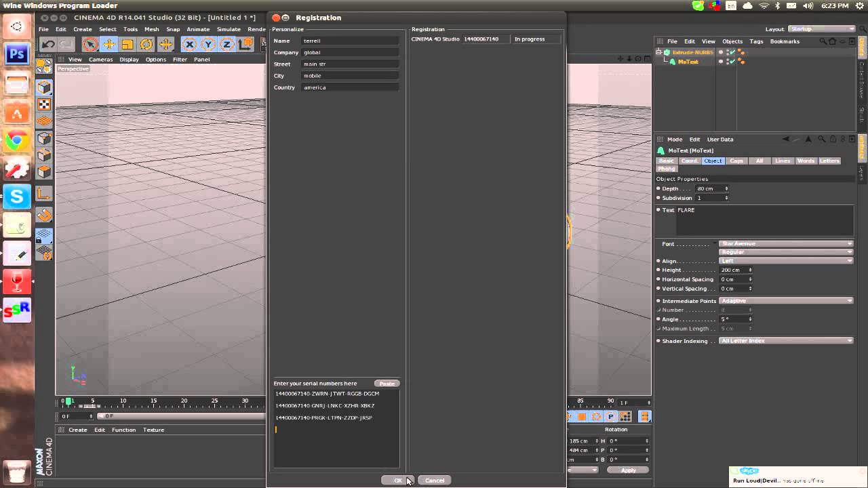Open Intermediate Points Adaptive dropdown

(786, 301)
